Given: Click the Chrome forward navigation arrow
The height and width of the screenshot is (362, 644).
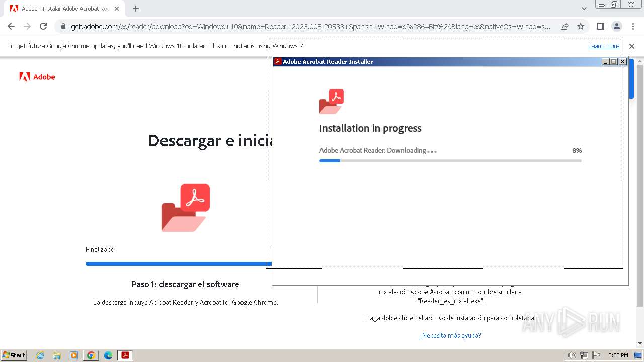Looking at the screenshot, I should click(x=27, y=26).
